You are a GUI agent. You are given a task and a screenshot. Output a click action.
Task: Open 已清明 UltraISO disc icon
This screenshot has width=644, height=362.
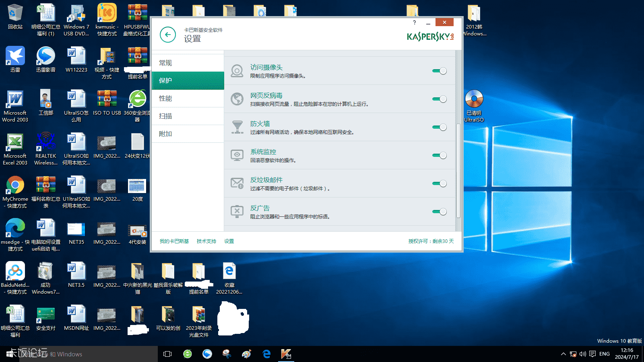474,105
